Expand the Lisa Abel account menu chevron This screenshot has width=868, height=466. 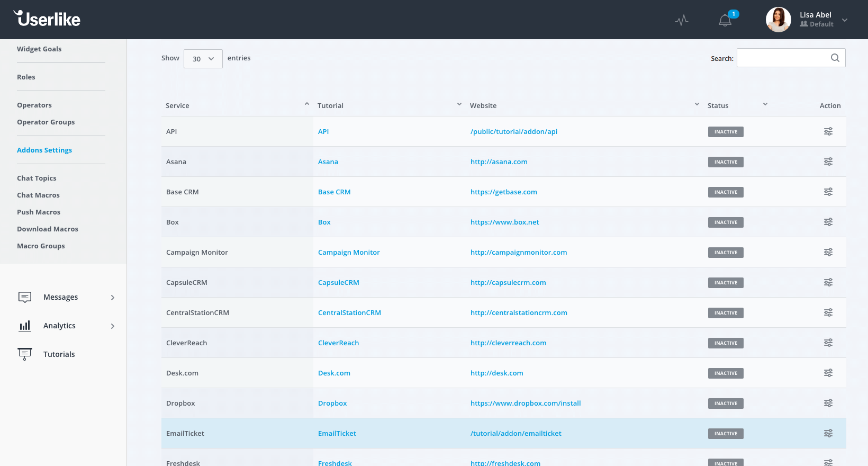tap(845, 20)
